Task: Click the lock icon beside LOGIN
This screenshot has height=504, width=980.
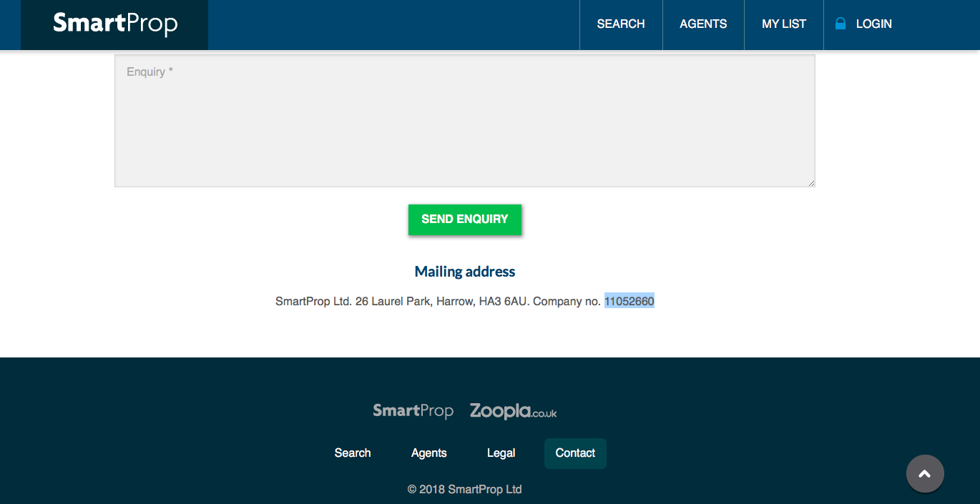Action: tap(841, 24)
